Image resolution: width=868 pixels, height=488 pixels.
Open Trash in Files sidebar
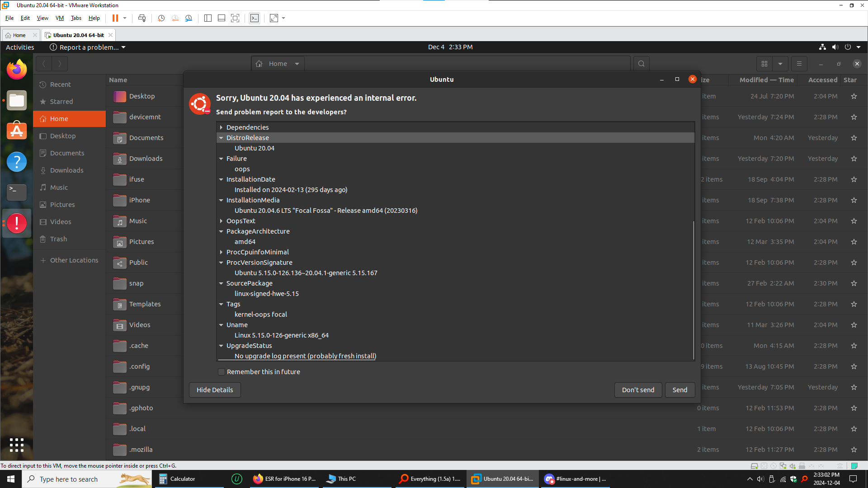(x=70, y=239)
